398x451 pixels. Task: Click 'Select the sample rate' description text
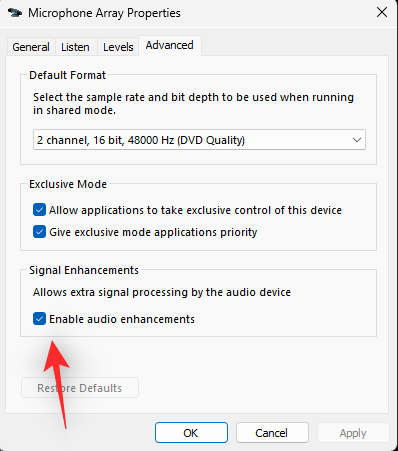pyautogui.click(x=193, y=104)
